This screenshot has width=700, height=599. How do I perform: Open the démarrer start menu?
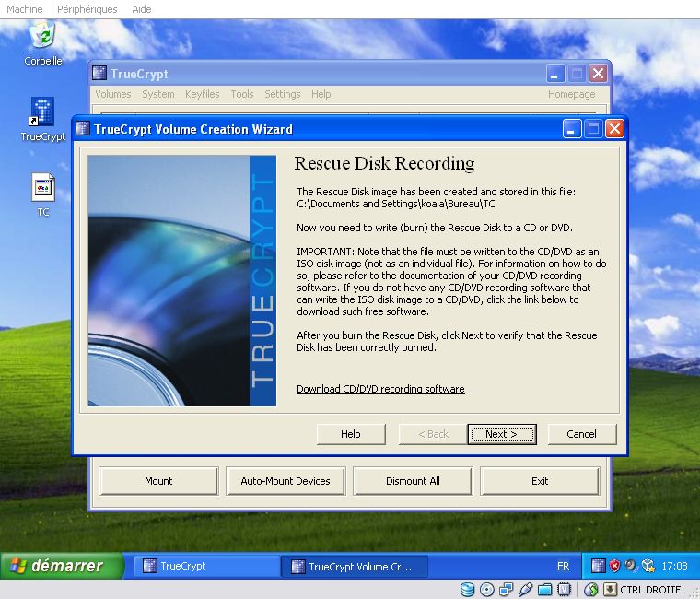click(x=62, y=566)
